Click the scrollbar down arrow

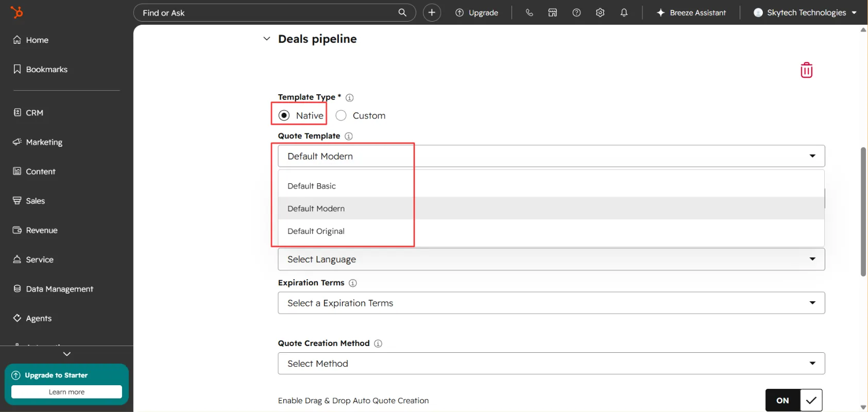[x=863, y=407]
